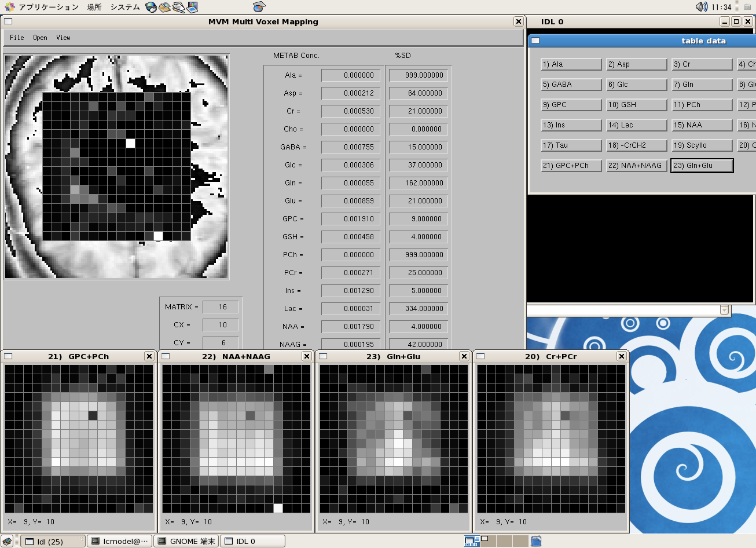Click the volume speaker icon

click(x=702, y=7)
